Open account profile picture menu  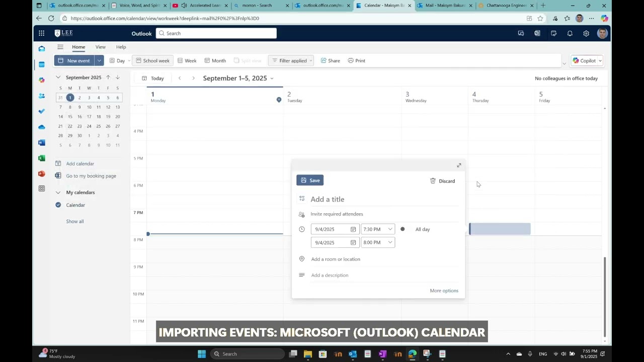tap(602, 33)
